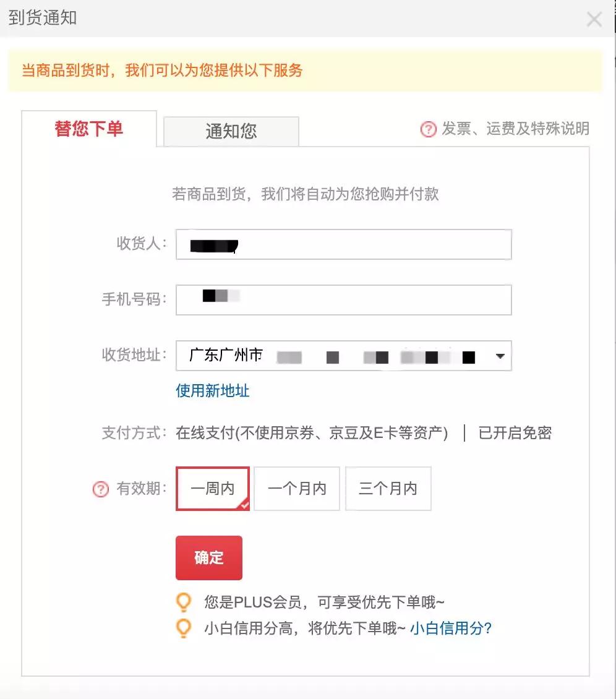Select the 一个月内 validity period

tap(296, 488)
